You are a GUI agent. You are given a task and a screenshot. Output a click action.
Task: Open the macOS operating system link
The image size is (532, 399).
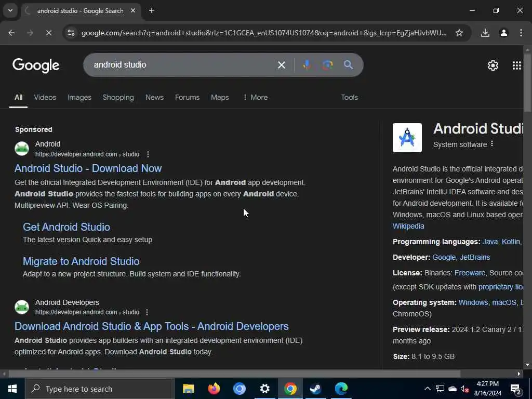(504, 303)
